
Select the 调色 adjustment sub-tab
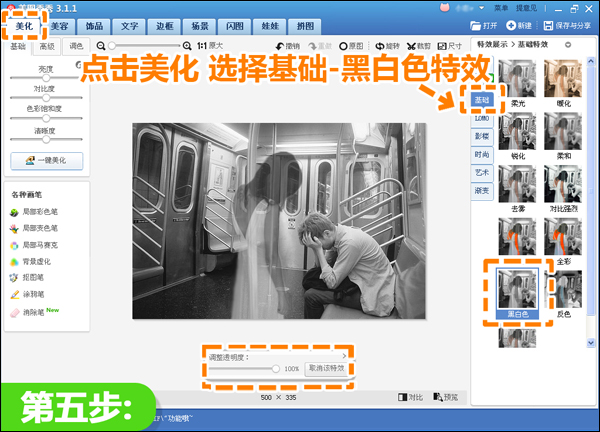[x=76, y=46]
